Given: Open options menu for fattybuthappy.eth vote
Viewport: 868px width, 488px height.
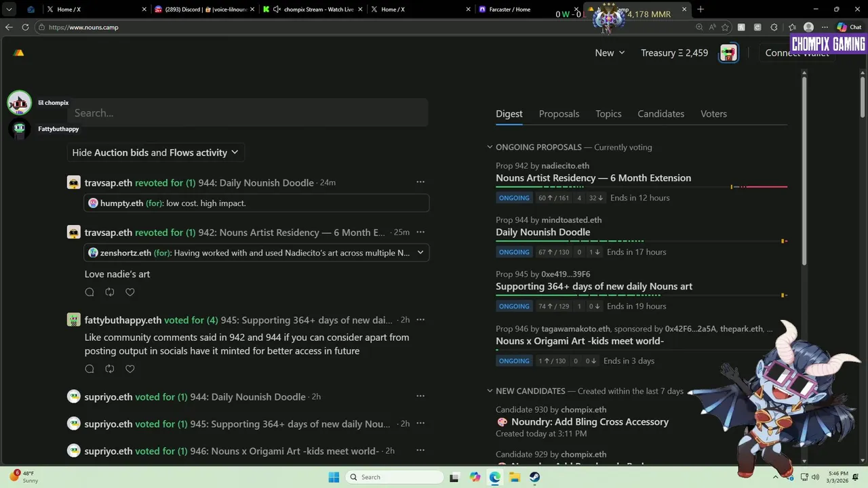Looking at the screenshot, I should (420, 320).
